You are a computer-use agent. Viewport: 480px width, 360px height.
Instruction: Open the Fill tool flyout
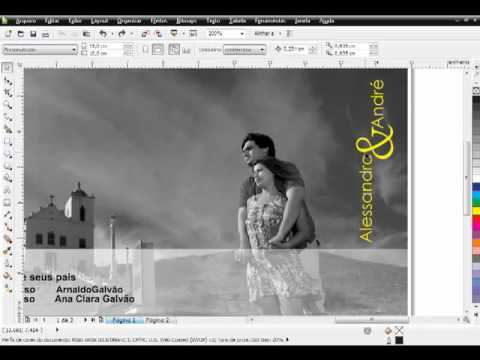click(x=7, y=276)
